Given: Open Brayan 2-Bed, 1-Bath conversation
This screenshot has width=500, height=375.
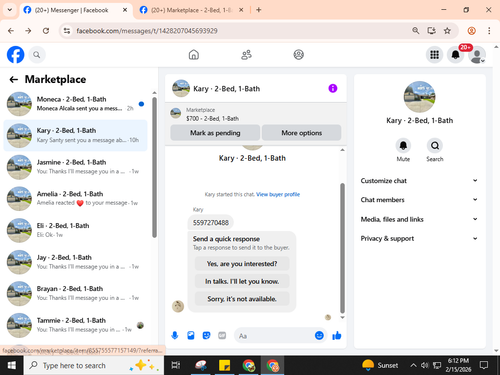Looking at the screenshot, I should [75, 293].
